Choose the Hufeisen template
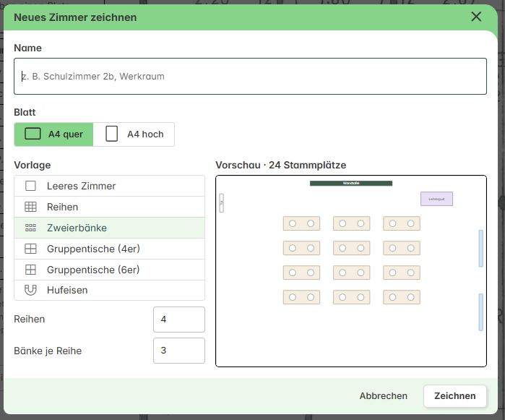 (x=110, y=290)
